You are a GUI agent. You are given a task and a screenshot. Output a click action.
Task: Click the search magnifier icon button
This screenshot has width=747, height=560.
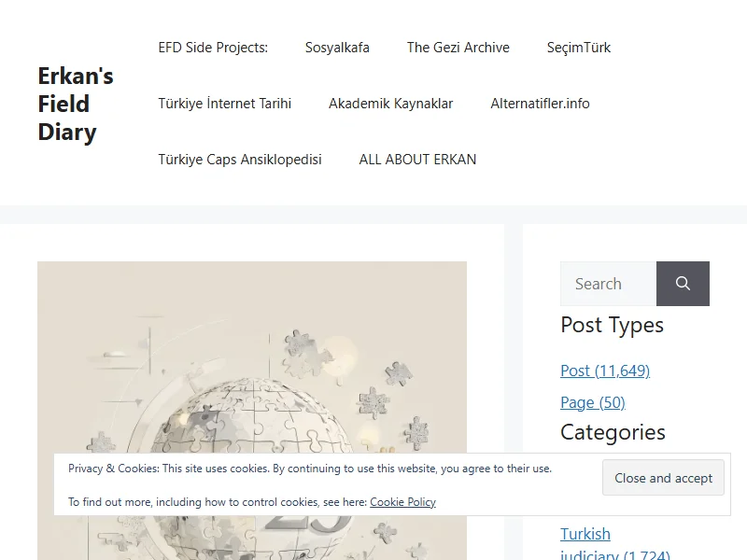(683, 284)
